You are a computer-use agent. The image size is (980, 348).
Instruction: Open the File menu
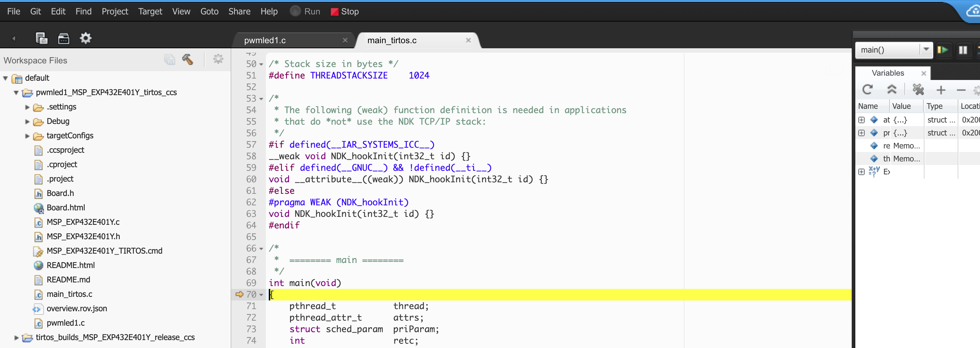point(14,12)
